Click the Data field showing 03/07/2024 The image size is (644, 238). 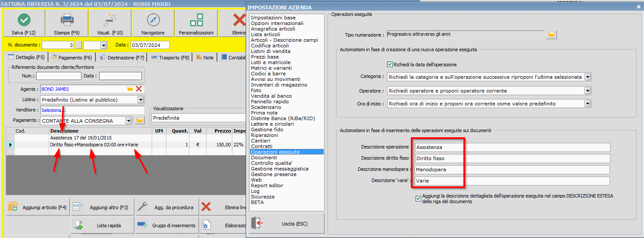coord(150,45)
